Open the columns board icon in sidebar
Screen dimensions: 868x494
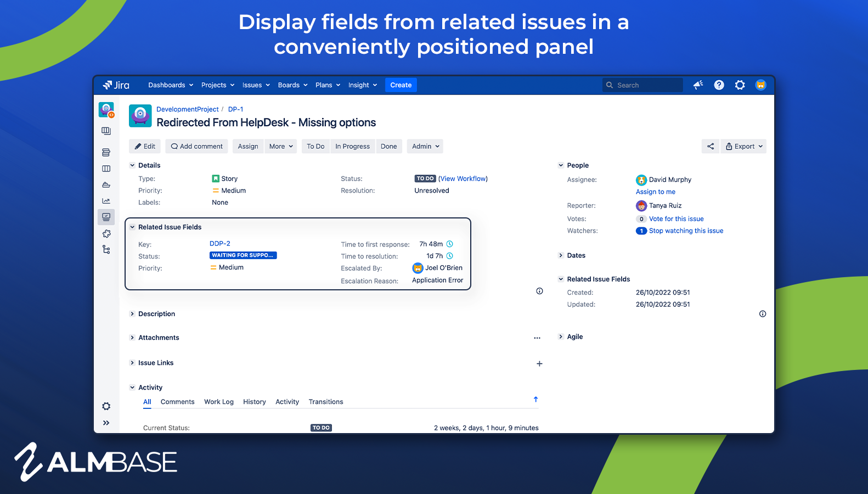[106, 169]
